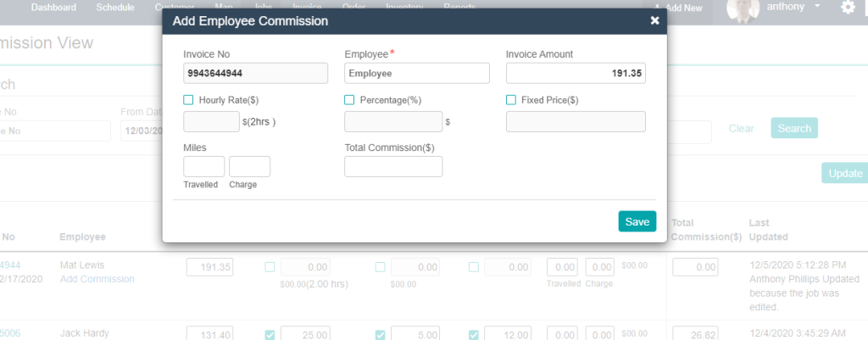The image size is (868, 340).
Task: Click the Add Commission link under Mat Lewis
Action: [97, 279]
